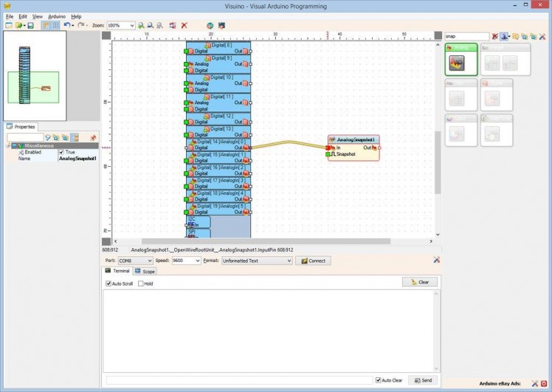Toggle the Auto Clear checkbox
Image resolution: width=552 pixels, height=392 pixels.
pos(379,380)
